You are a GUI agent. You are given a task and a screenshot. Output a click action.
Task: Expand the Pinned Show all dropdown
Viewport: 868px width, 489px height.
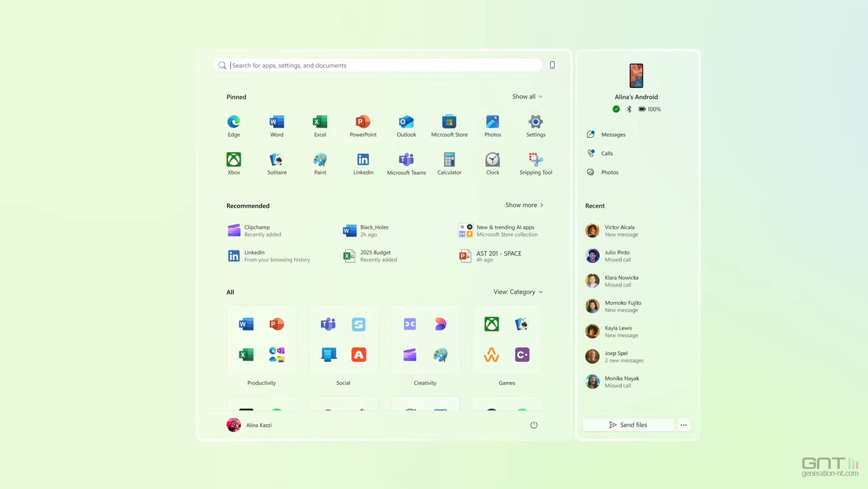tap(527, 96)
